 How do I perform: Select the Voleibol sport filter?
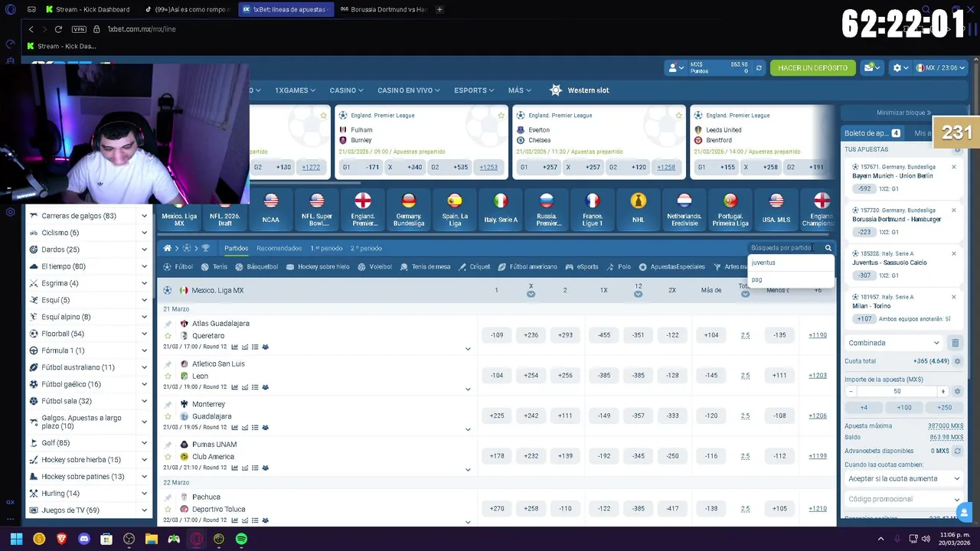374,267
